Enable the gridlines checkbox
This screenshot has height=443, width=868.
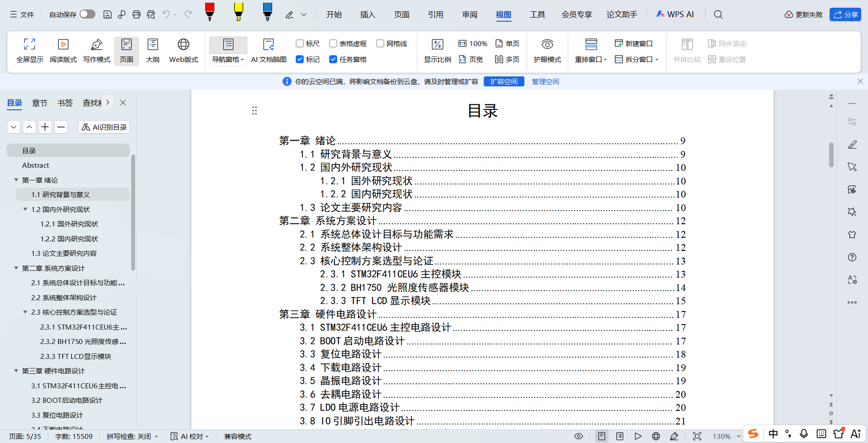pos(380,43)
